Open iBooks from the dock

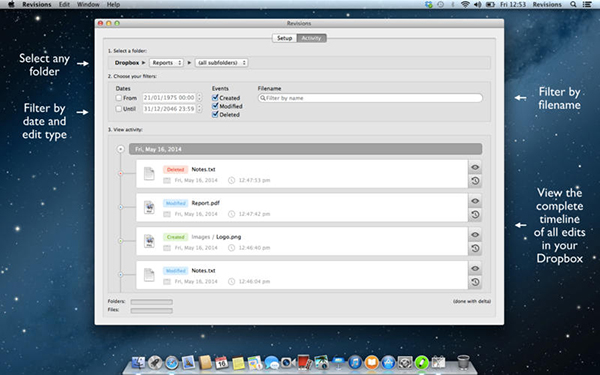pyautogui.click(x=372, y=362)
